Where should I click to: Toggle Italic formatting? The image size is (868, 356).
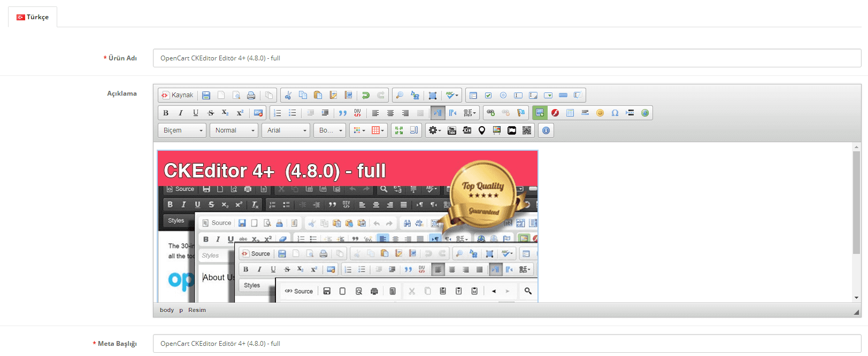(181, 113)
